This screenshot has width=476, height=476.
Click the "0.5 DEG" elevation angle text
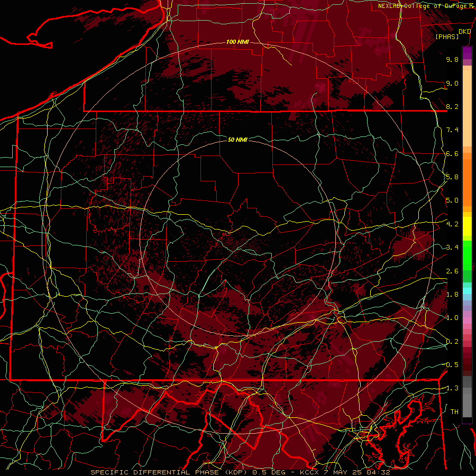pos(270,472)
